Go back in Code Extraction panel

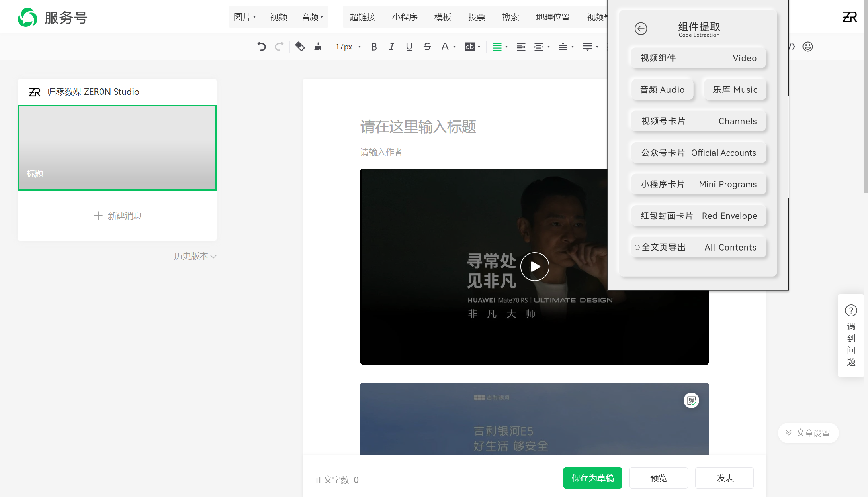tap(641, 29)
